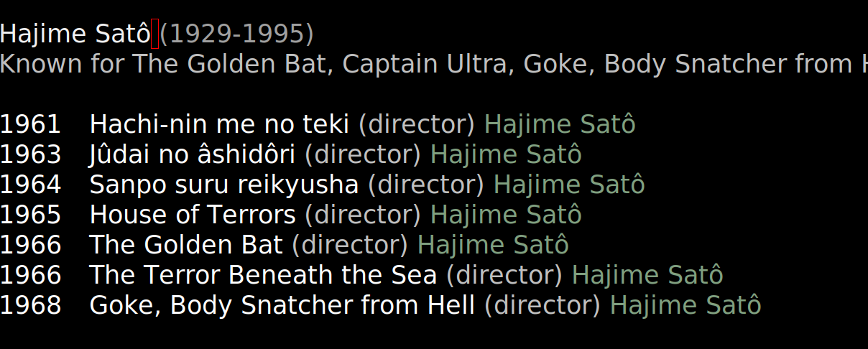
Task: Open the House of Terrors entry
Action: click(193, 215)
